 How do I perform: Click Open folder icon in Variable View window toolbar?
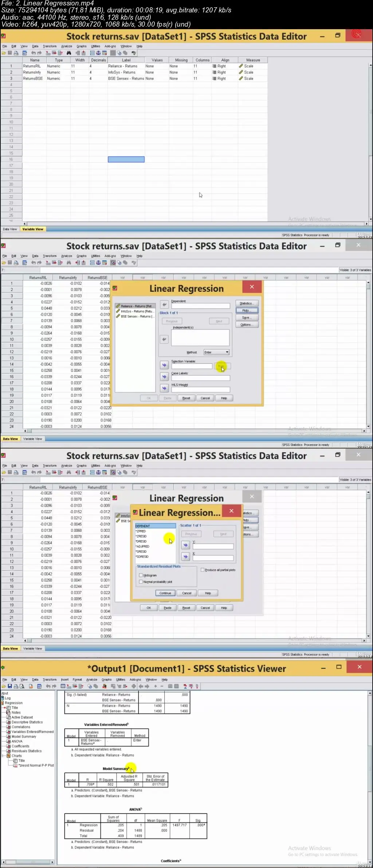pyautogui.click(x=4, y=53)
